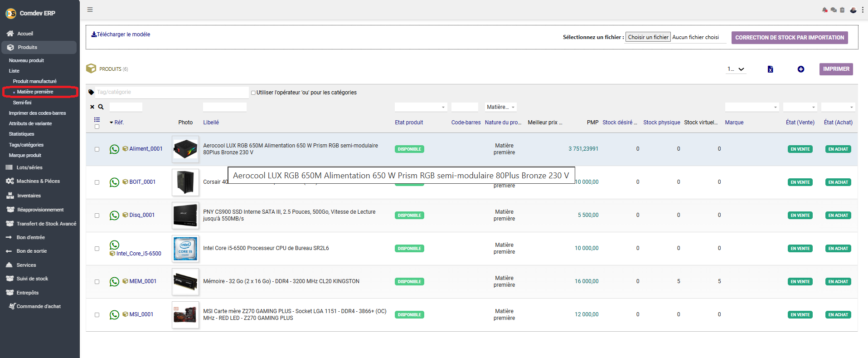Click WhatsApp icon for MSI_0001

115,315
